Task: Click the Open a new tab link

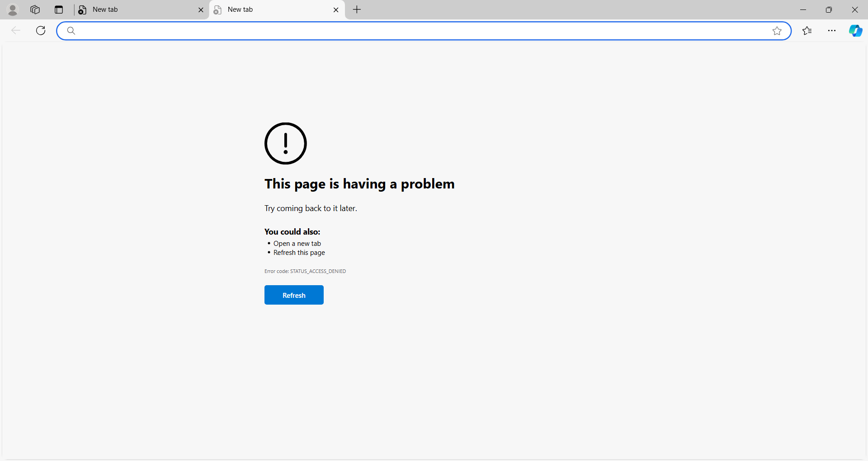Action: pyautogui.click(x=297, y=243)
